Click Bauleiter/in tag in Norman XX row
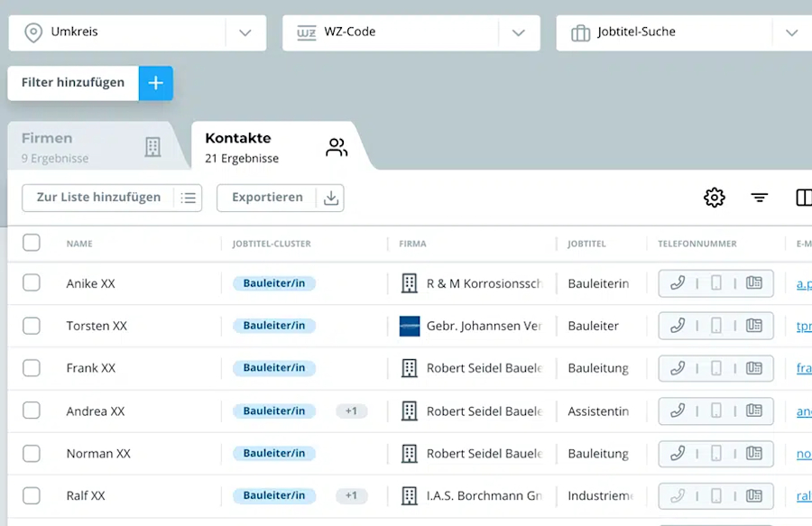 274,453
